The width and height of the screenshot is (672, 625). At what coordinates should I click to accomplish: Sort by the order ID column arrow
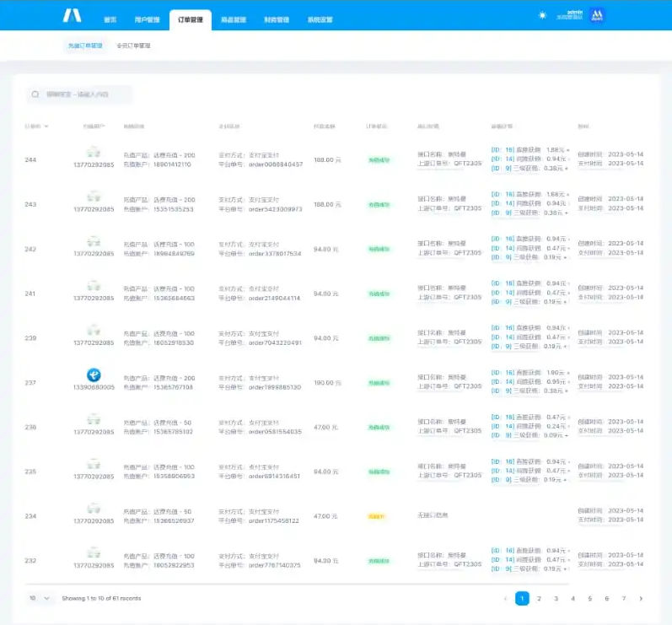click(46, 127)
